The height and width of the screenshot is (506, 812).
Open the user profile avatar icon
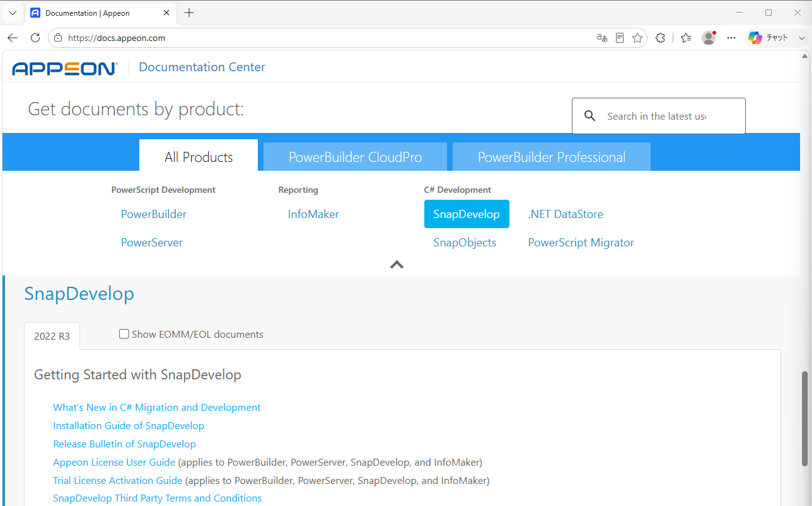tap(709, 38)
